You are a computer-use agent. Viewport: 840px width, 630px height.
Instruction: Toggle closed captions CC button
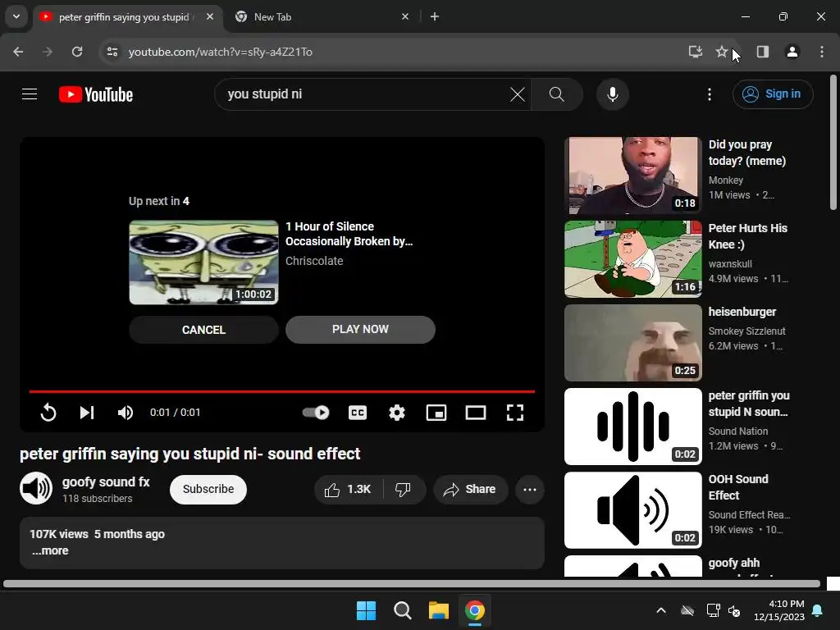(x=358, y=413)
